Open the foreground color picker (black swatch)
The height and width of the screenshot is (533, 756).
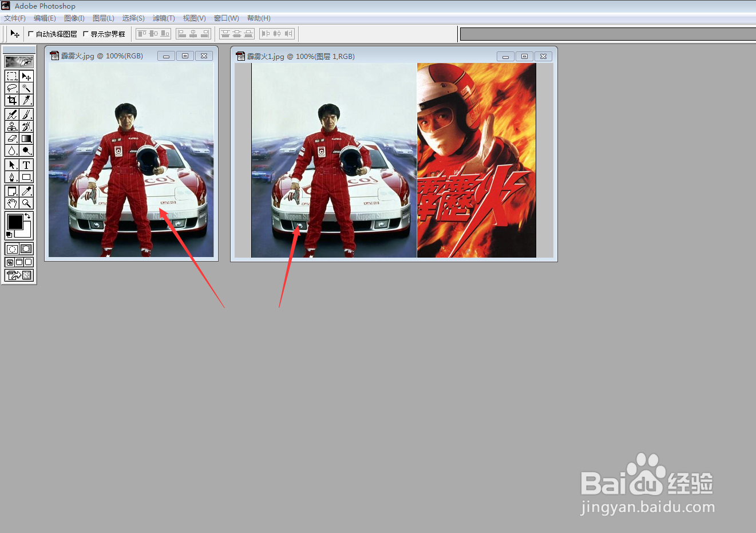tap(14, 222)
